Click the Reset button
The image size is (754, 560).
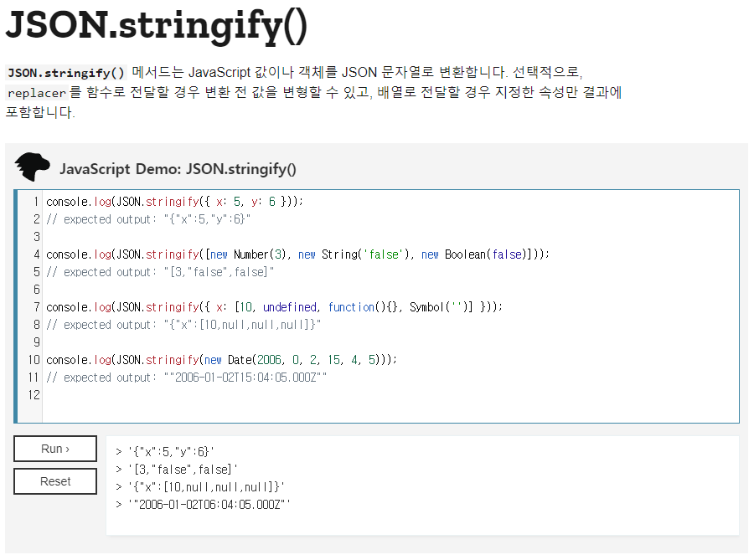(x=55, y=481)
